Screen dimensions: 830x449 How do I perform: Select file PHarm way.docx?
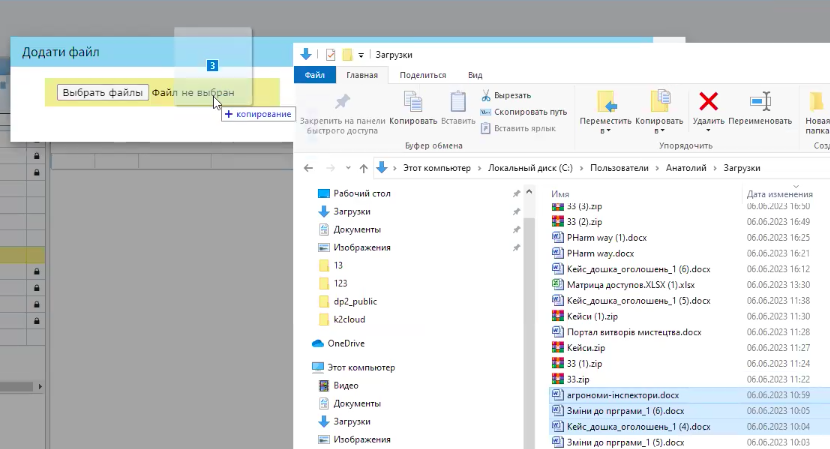600,254
